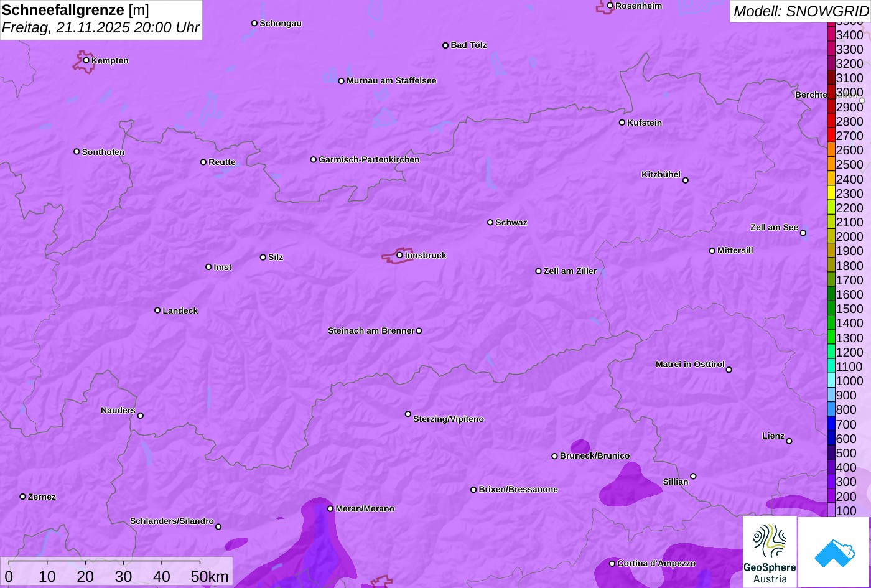Click the Bruneck/Brunico marker dot
The image size is (871, 588).
coord(554,455)
